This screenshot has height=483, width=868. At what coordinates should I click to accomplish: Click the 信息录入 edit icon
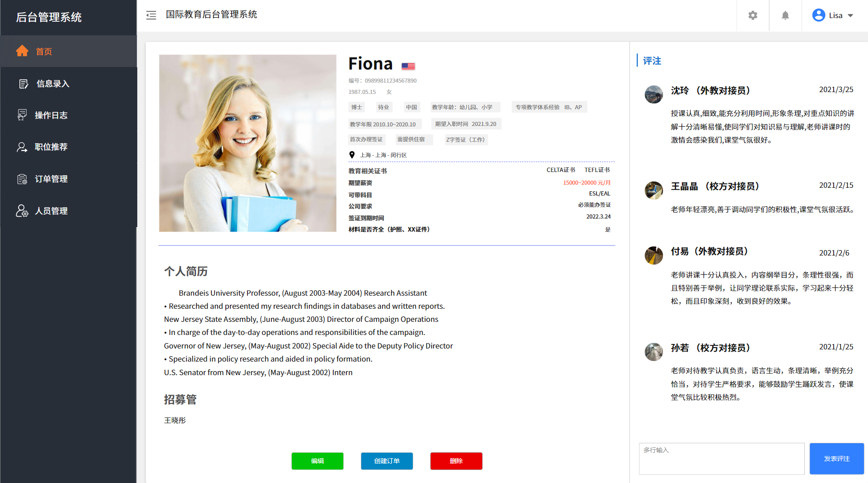[x=23, y=84]
